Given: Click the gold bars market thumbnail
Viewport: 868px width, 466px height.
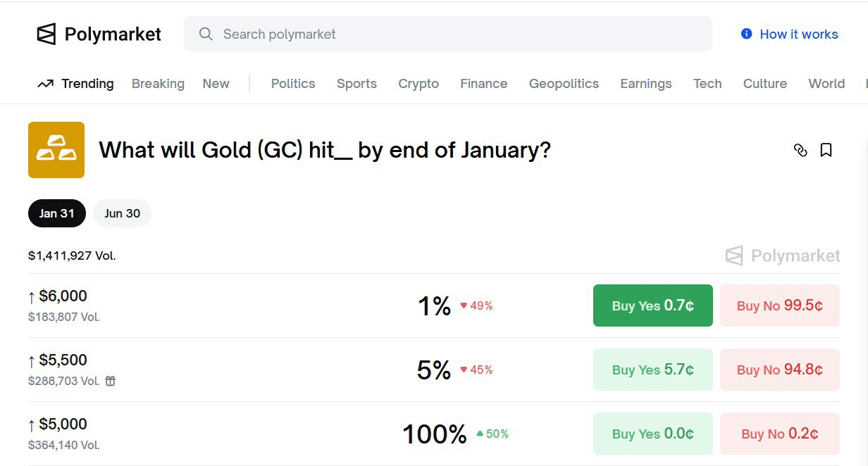Looking at the screenshot, I should pos(56,150).
